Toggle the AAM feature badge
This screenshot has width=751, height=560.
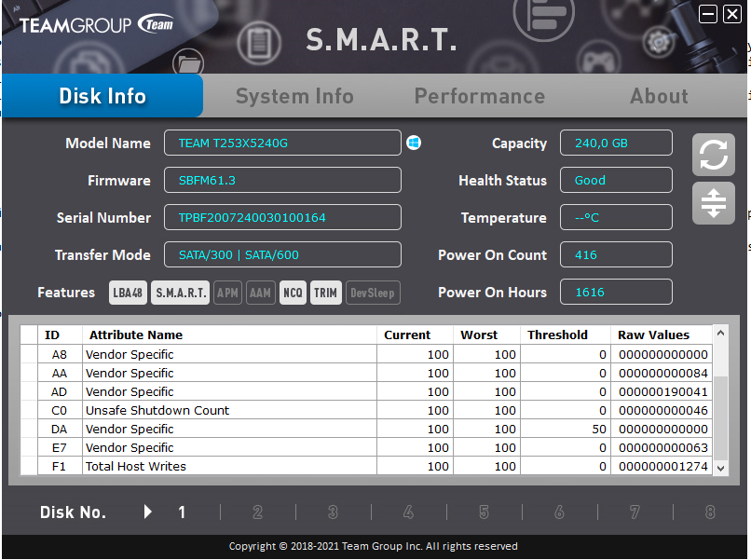click(x=261, y=293)
